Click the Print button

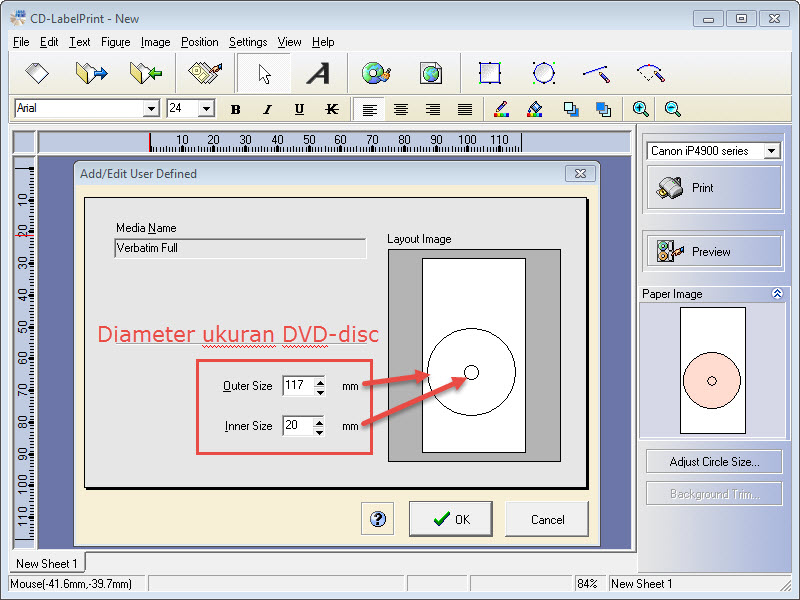[x=714, y=187]
